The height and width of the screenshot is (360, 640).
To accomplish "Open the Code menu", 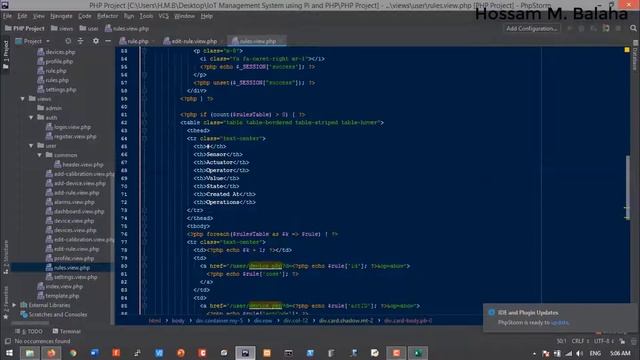I will tap(84, 16).
